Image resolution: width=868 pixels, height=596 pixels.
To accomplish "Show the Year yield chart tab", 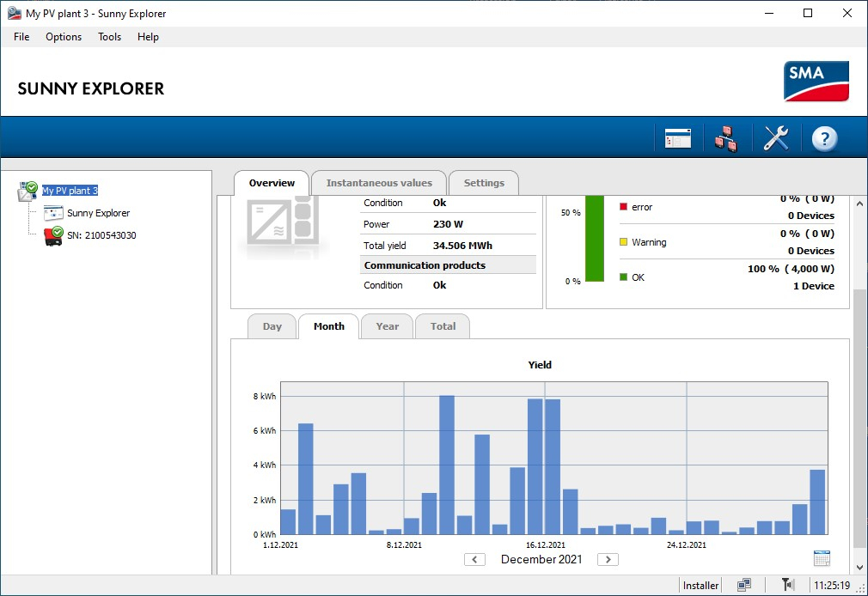I will tap(387, 326).
